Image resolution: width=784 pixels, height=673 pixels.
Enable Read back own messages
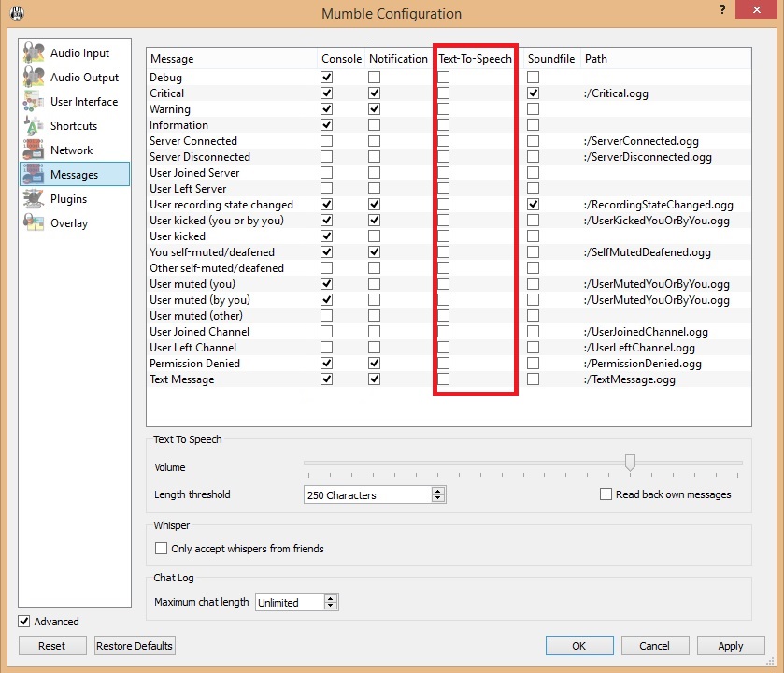tap(606, 494)
